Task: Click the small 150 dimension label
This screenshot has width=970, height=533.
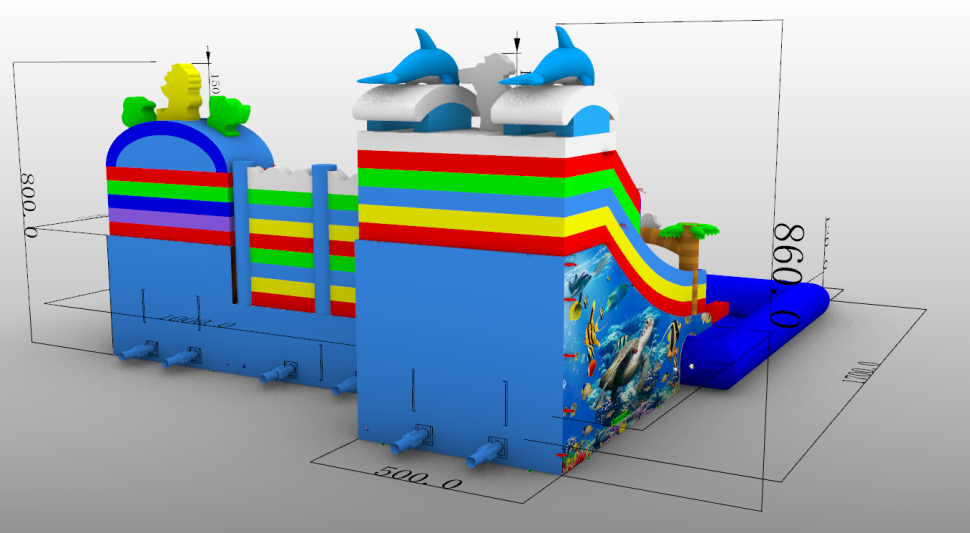Action: pyautogui.click(x=214, y=80)
